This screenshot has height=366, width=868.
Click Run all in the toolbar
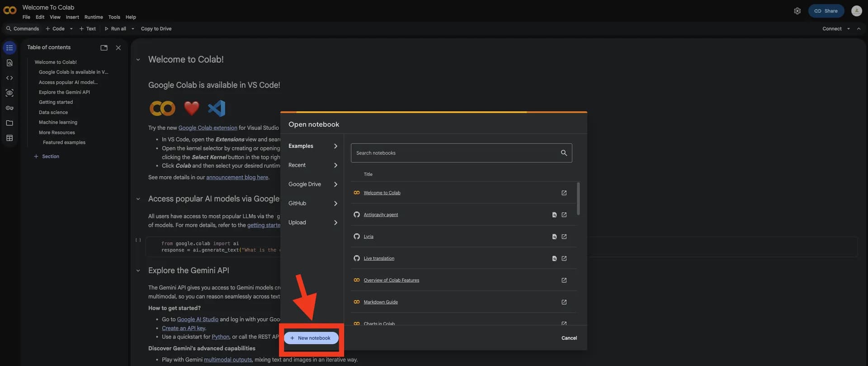point(115,29)
